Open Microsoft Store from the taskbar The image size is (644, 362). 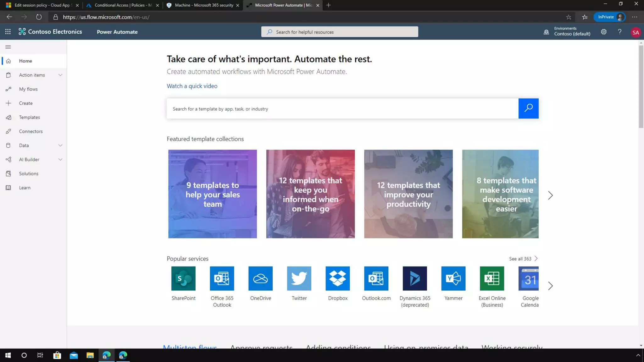[x=57, y=355]
